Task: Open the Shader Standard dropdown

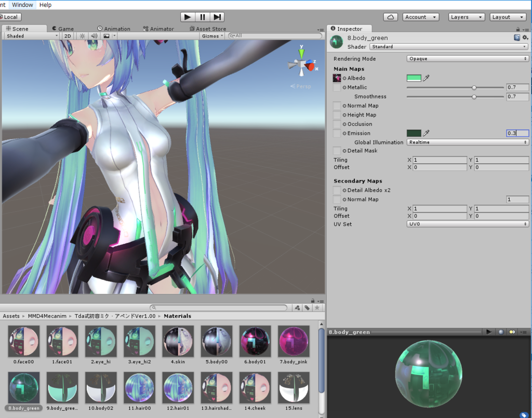Action: 449,46
